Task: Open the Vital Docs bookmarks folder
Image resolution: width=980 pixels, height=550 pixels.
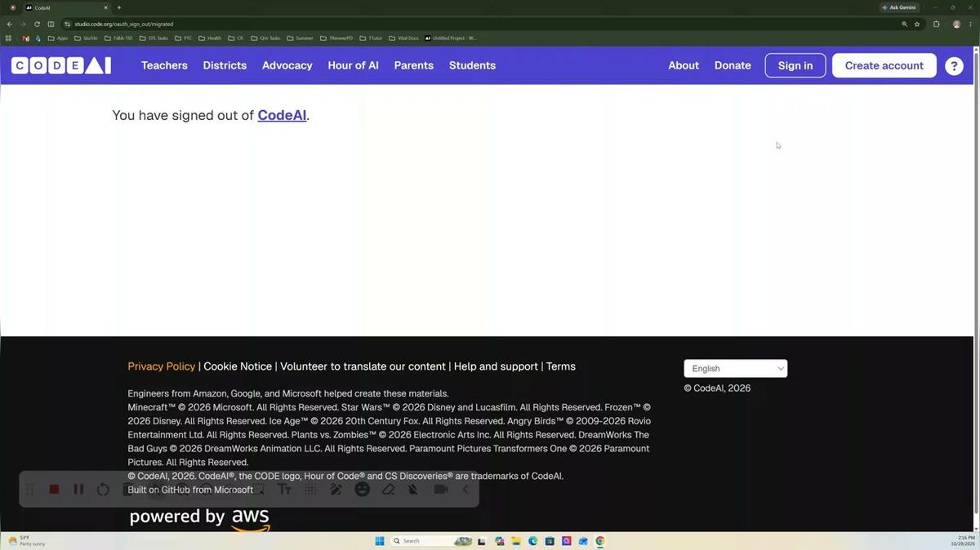Action: point(403,38)
